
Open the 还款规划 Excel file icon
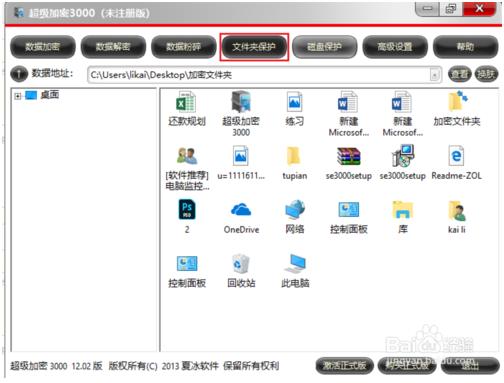point(187,102)
